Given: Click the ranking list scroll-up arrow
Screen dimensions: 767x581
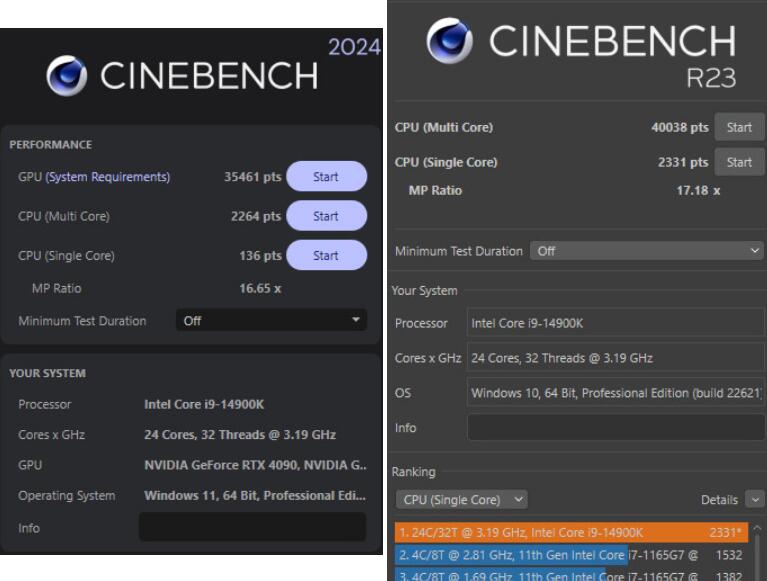Looking at the screenshot, I should point(757,528).
